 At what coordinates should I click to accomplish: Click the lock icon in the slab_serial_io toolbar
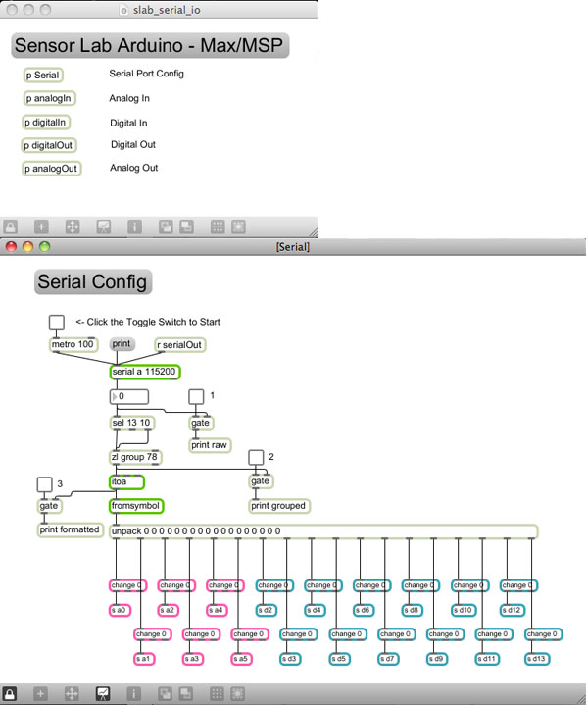click(x=11, y=227)
